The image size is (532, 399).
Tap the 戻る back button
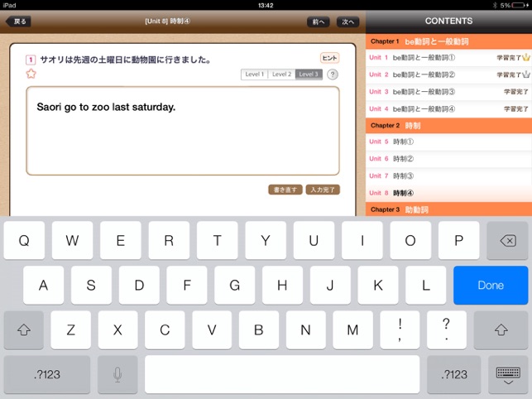pyautogui.click(x=18, y=22)
